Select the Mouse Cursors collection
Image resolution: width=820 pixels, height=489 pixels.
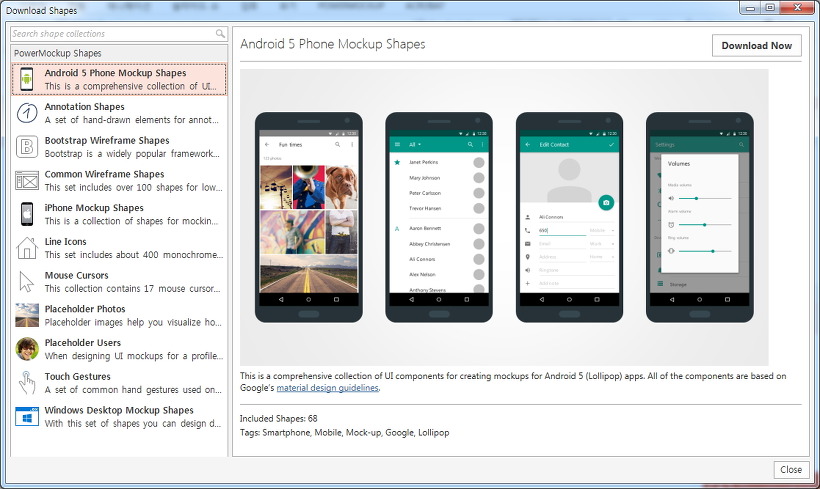pos(119,282)
